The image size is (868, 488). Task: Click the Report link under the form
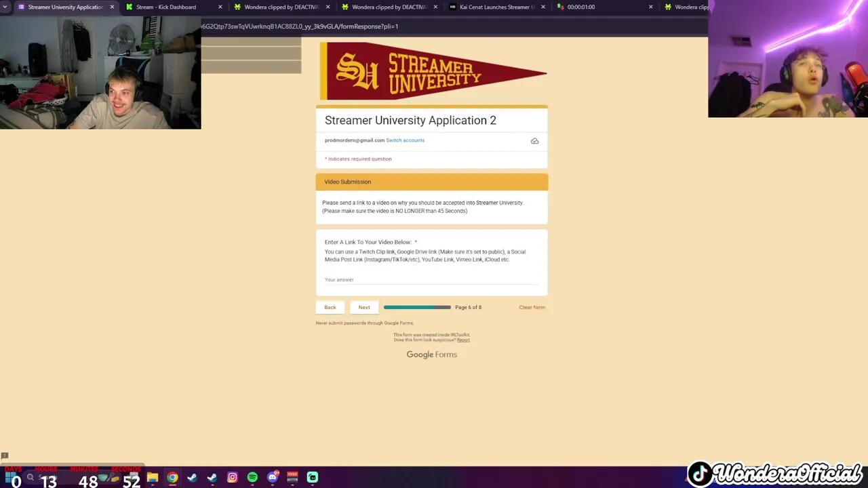[x=463, y=340]
